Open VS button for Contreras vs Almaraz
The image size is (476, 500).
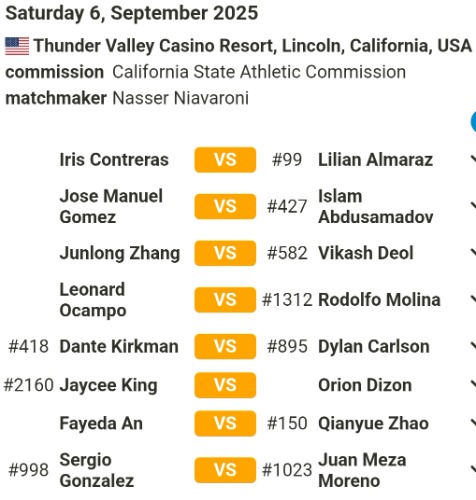click(x=225, y=160)
